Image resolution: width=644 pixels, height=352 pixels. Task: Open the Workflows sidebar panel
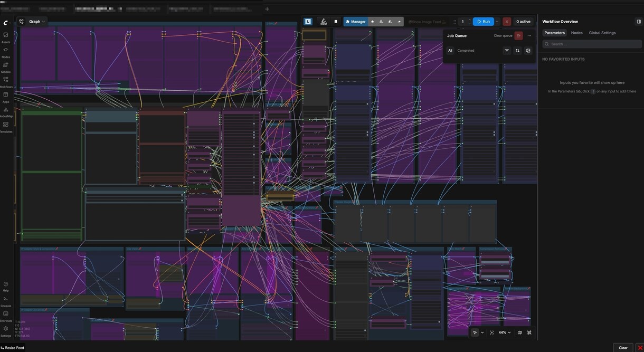click(6, 82)
